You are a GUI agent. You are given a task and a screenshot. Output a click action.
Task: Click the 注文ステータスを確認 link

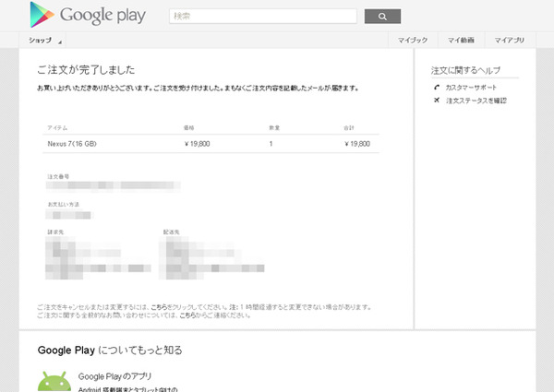click(476, 101)
